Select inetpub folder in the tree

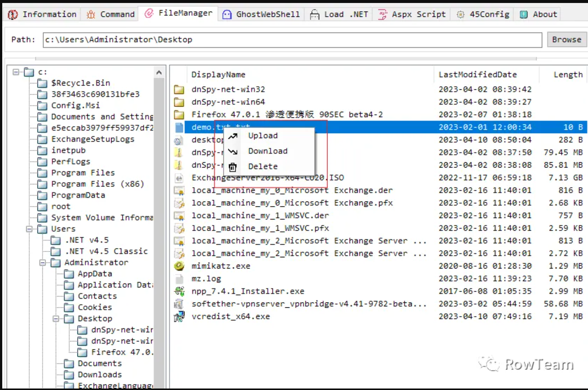(68, 150)
